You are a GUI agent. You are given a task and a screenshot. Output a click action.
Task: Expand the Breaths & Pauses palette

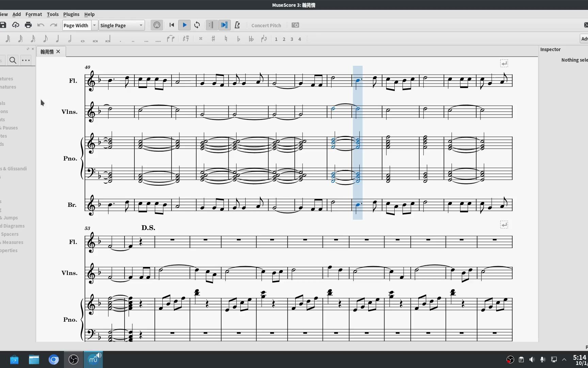[x=9, y=128]
